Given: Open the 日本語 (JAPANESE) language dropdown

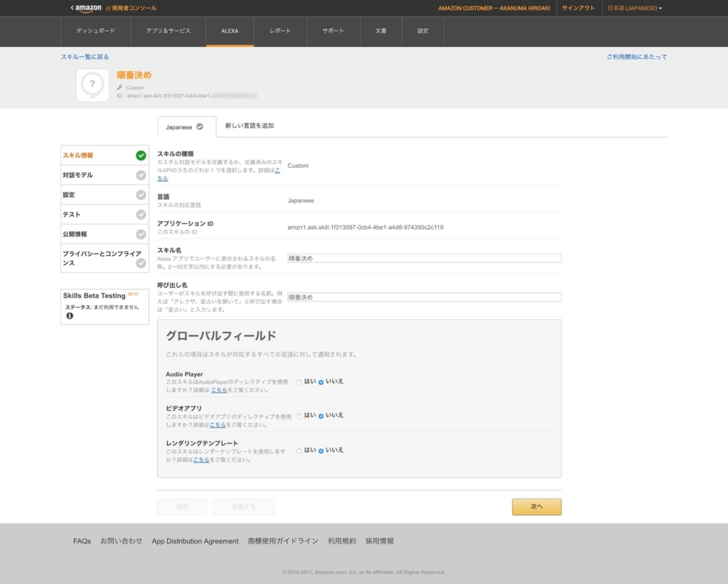Looking at the screenshot, I should pos(635,9).
